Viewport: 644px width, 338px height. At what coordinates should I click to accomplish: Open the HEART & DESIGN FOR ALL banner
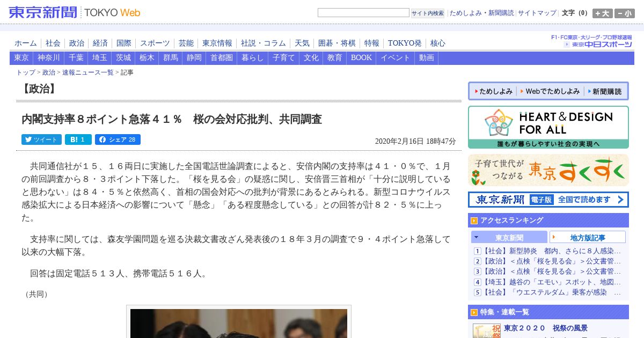click(x=548, y=127)
